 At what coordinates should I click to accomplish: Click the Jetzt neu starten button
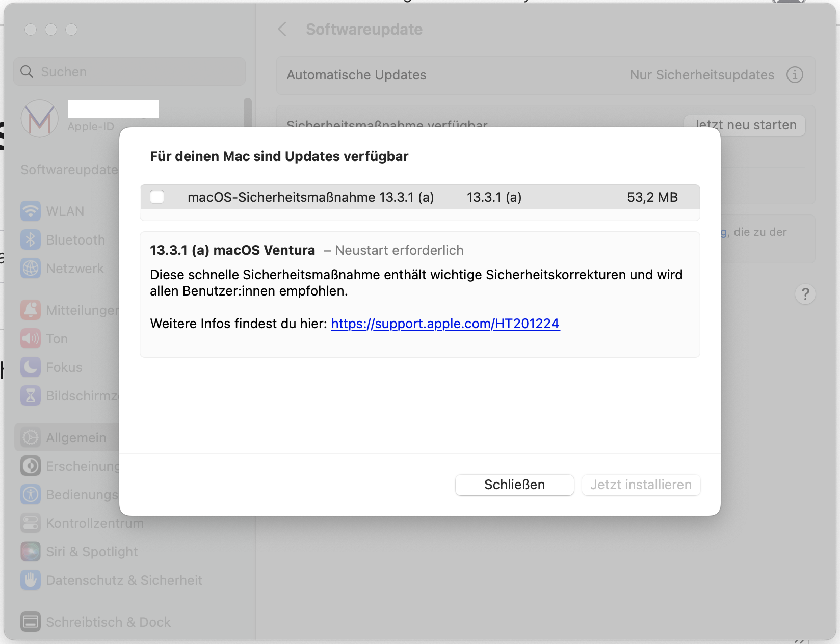point(745,125)
